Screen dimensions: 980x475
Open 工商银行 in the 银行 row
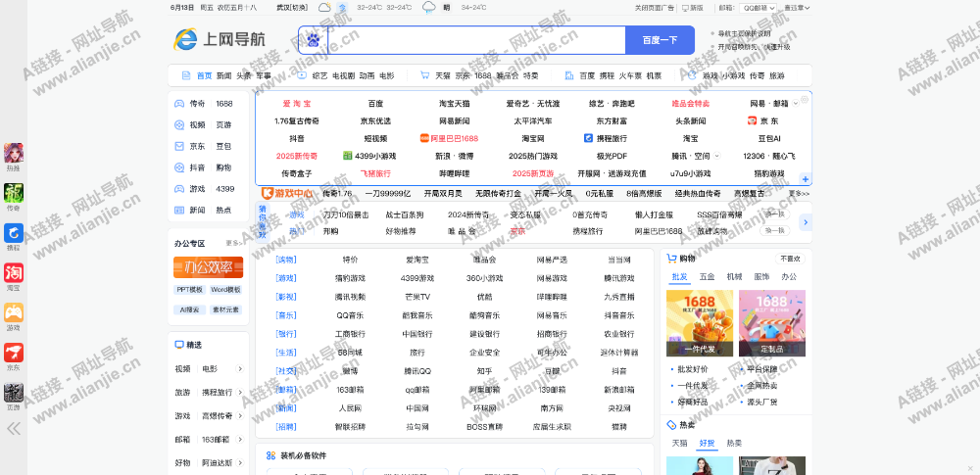point(351,334)
